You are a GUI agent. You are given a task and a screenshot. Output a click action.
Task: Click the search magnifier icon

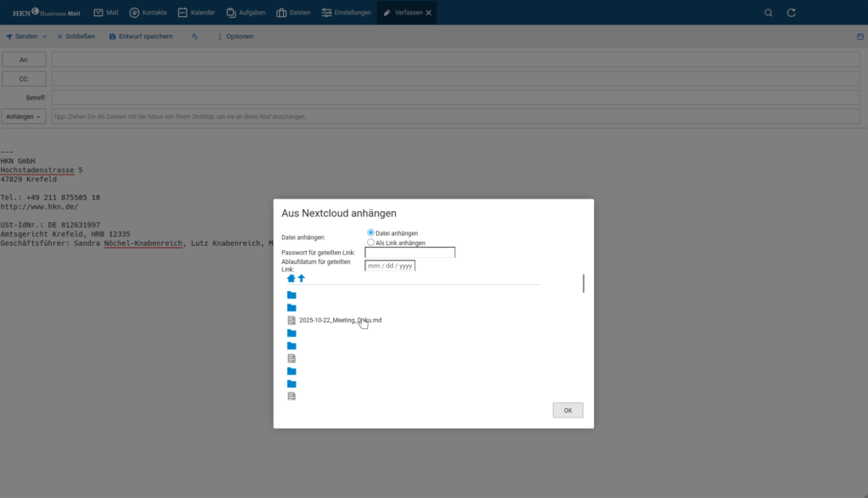[768, 13]
